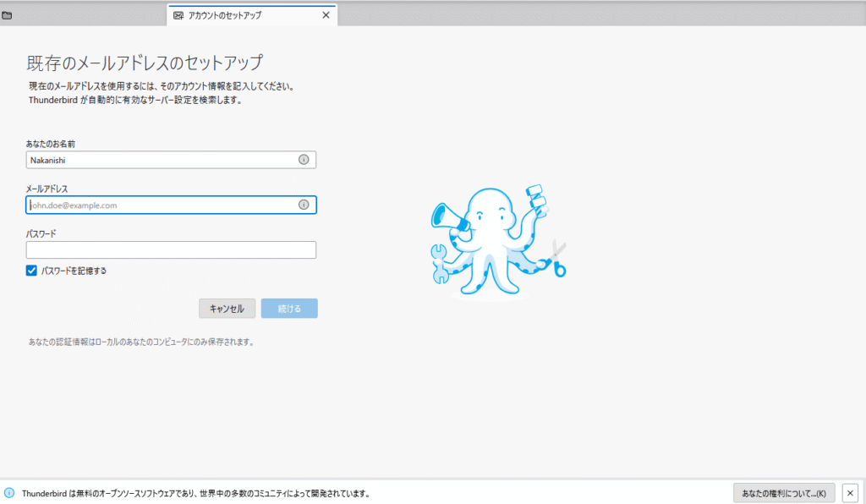The image size is (866, 504).
Task: Click the 続ける button
Action: 289,309
